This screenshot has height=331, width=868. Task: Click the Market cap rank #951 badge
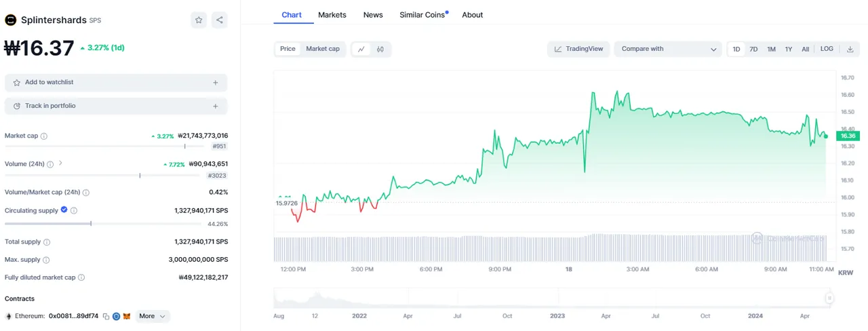219,146
